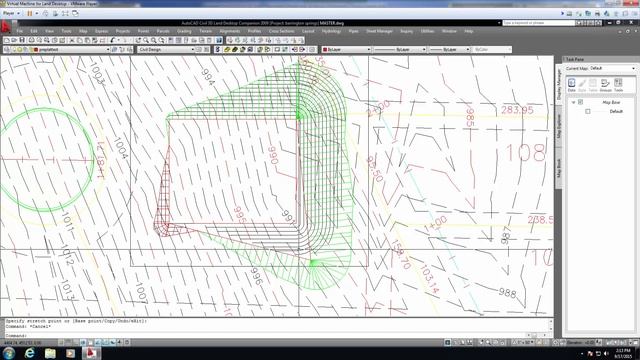Image resolution: width=640 pixels, height=360 pixels.
Task: Open the File menu
Action: [20, 31]
